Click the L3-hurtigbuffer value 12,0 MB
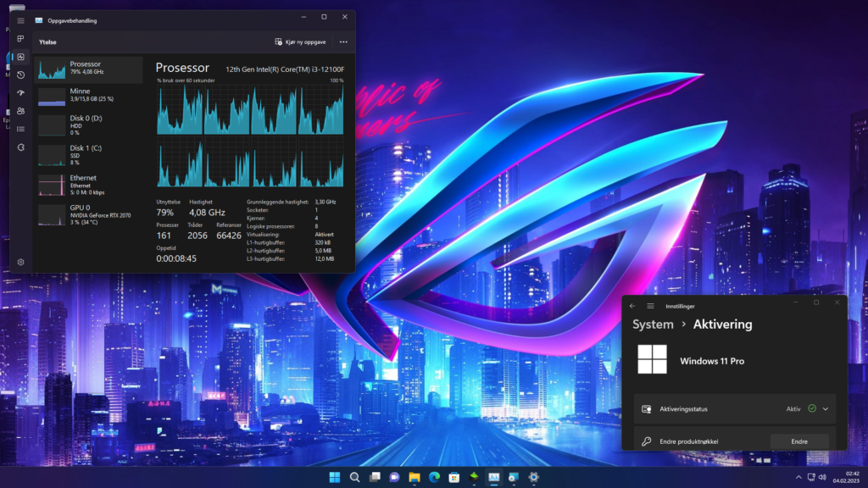Image resolution: width=868 pixels, height=488 pixels. tap(325, 259)
